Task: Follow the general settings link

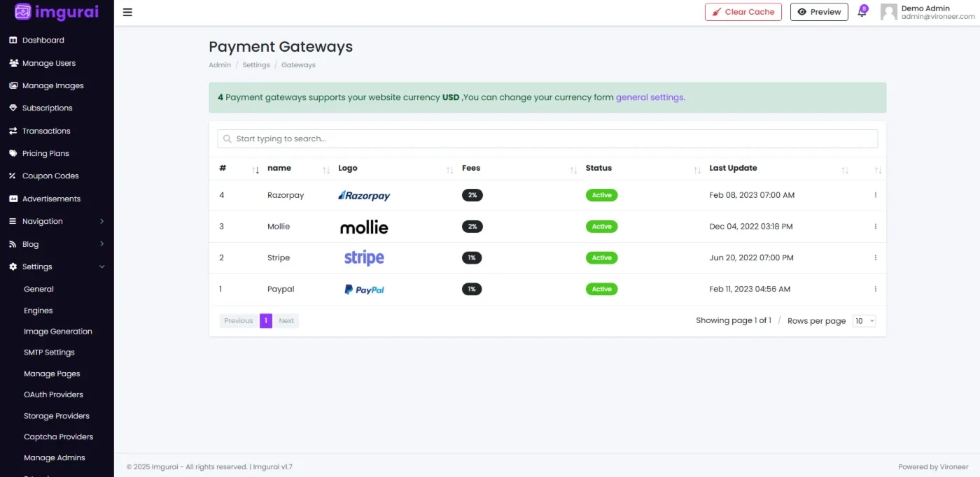Action: (650, 97)
